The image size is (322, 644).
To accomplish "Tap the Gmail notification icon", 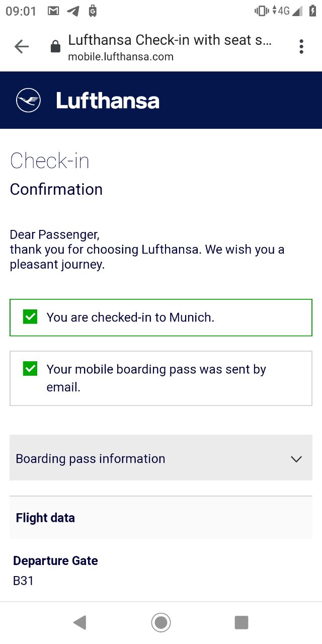I will point(53,11).
